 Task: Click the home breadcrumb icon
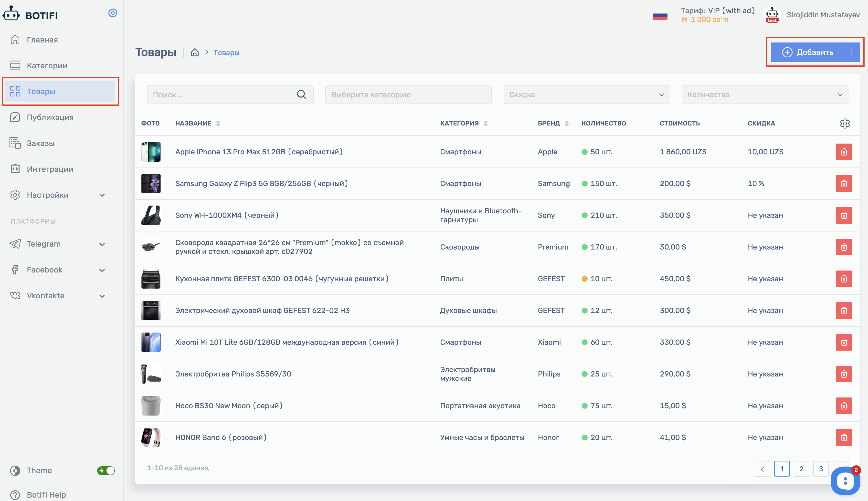pos(195,52)
